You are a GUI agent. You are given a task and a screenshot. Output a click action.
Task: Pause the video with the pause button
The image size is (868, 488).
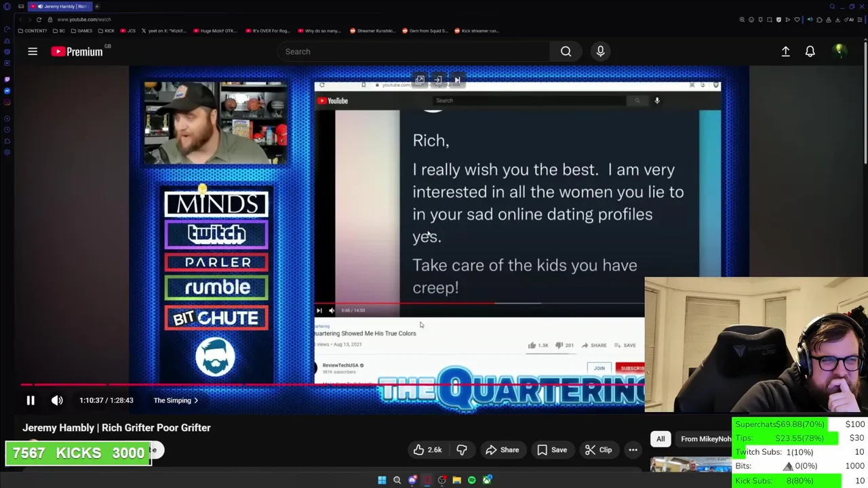coord(31,401)
